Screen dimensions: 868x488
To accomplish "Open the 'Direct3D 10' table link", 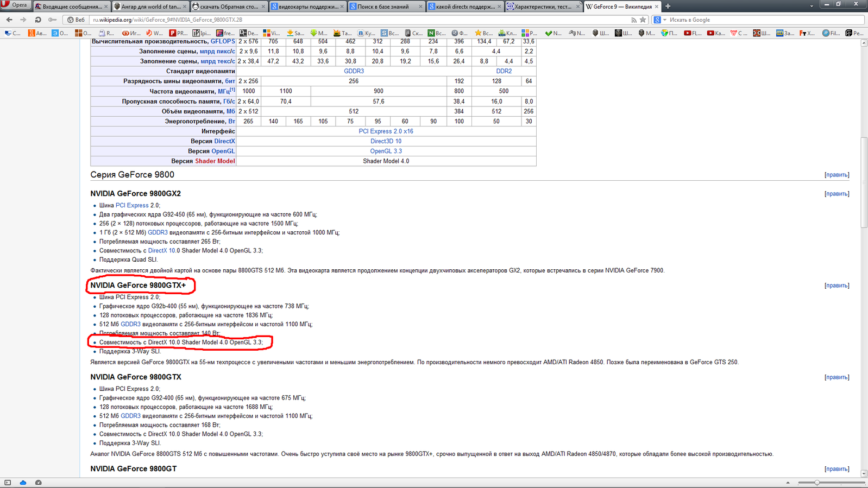I will [386, 141].
